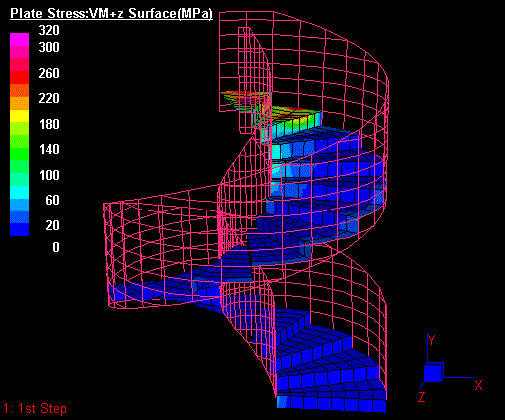Click the 0 minimum legend value
Viewport: 505px width, 420px height.
pyautogui.click(x=56, y=247)
